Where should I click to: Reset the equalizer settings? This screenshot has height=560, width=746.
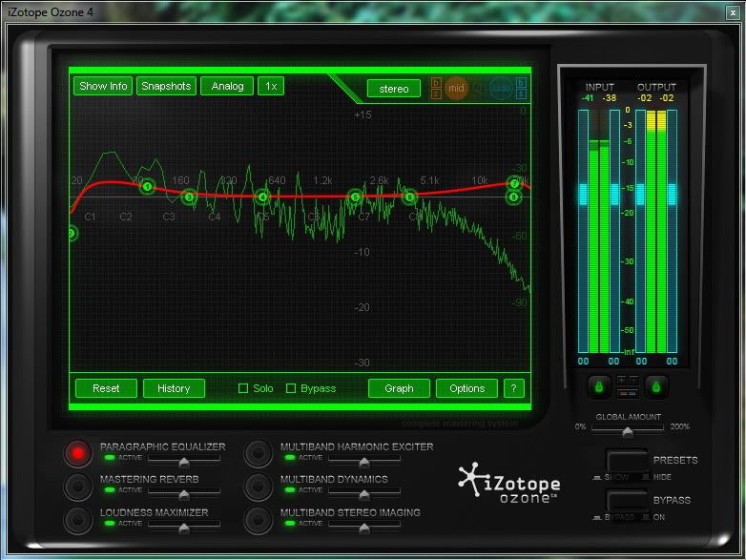pos(106,388)
